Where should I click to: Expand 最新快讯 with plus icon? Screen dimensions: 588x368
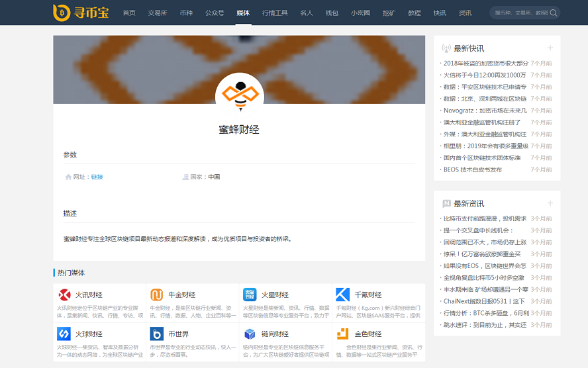click(550, 48)
